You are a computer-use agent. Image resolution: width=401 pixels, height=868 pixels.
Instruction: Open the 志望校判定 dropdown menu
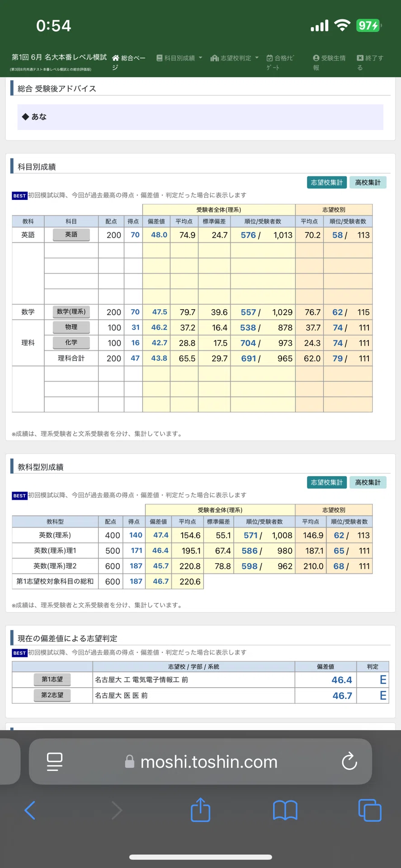click(235, 58)
